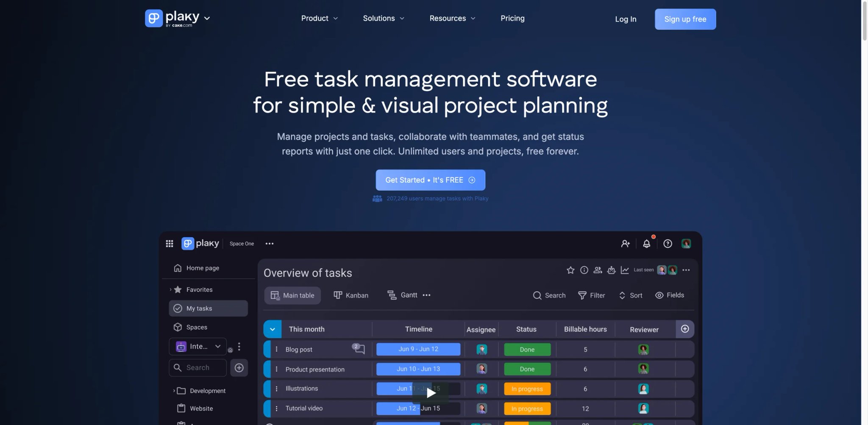868x425 pixels.
Task: Click the Jun 9 - Jun 12 timeline bar
Action: [x=418, y=349]
